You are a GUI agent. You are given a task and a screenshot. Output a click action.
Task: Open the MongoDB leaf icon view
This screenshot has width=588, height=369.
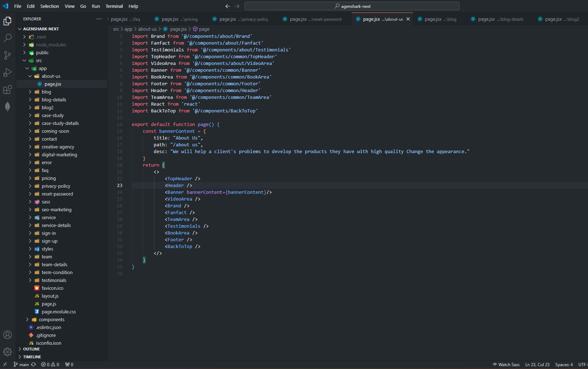pyautogui.click(x=7, y=107)
